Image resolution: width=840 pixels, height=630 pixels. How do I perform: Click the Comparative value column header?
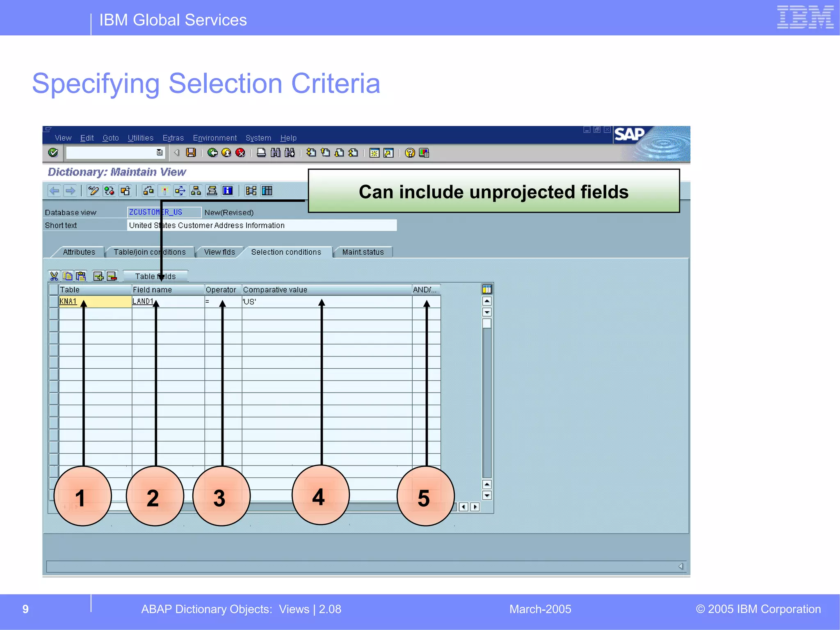pos(327,290)
